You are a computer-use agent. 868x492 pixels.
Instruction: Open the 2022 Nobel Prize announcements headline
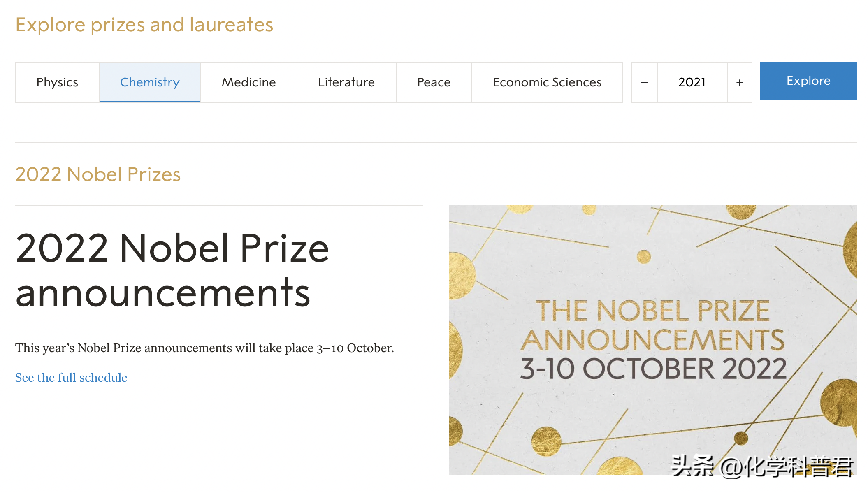click(172, 270)
